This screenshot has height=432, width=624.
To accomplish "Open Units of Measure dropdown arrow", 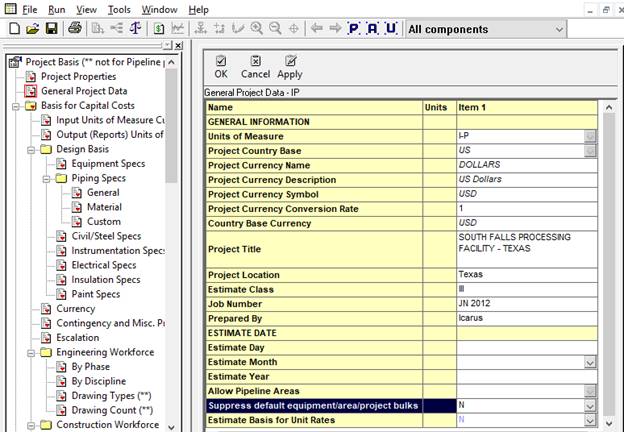I will point(590,136).
